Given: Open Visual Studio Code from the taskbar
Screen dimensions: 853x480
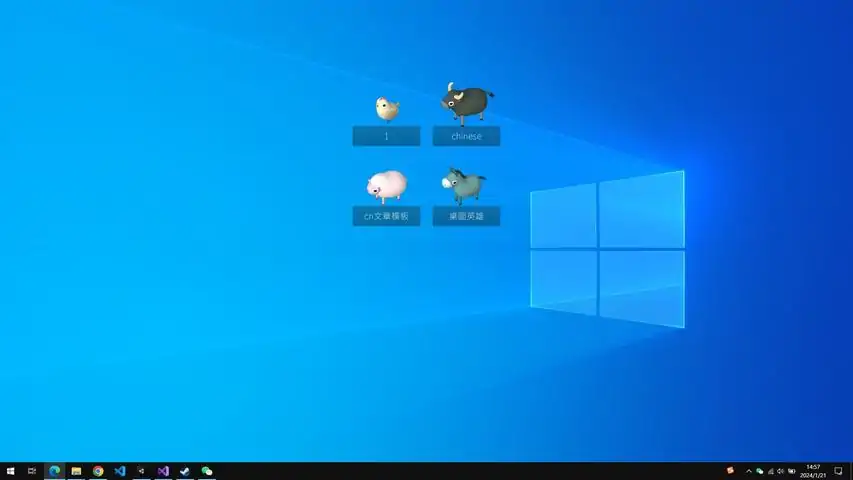Looking at the screenshot, I should pos(120,471).
